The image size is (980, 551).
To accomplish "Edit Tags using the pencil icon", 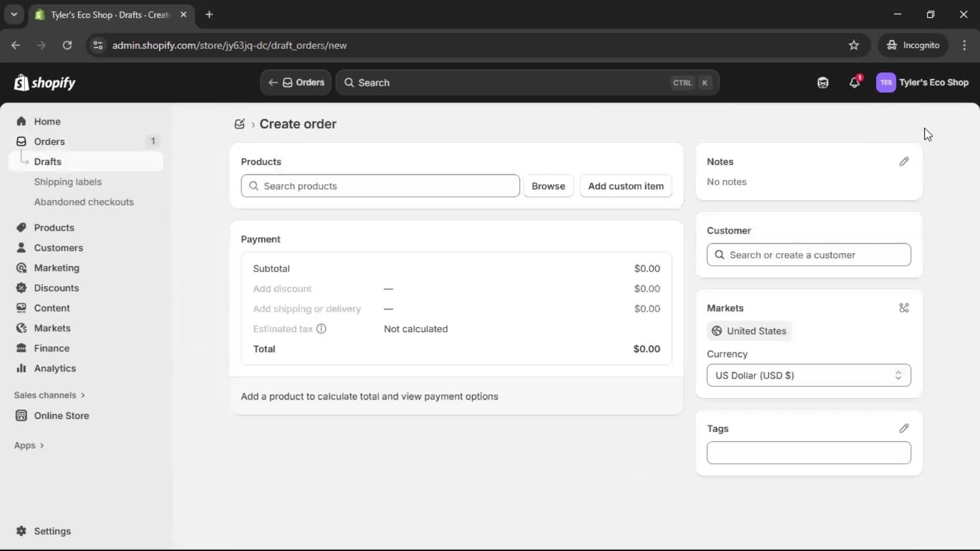I will [904, 428].
